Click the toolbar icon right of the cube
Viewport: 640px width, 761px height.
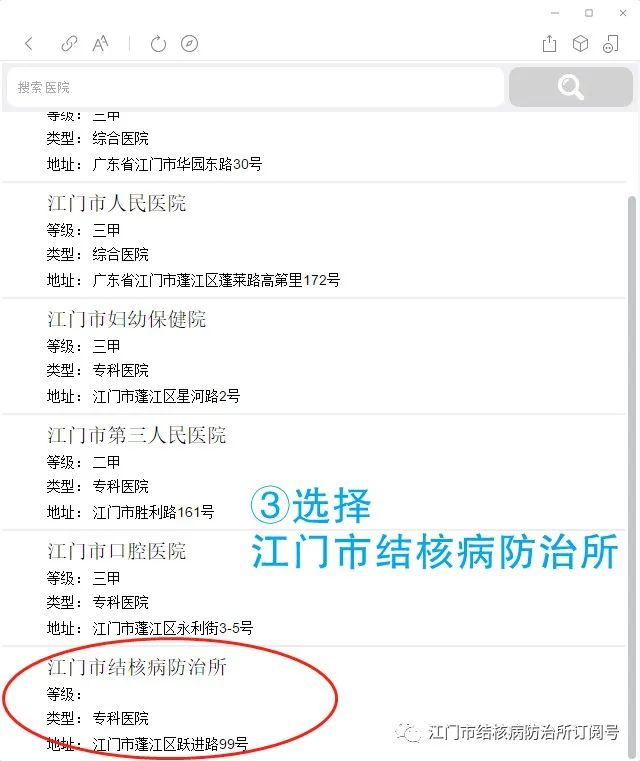[611, 44]
